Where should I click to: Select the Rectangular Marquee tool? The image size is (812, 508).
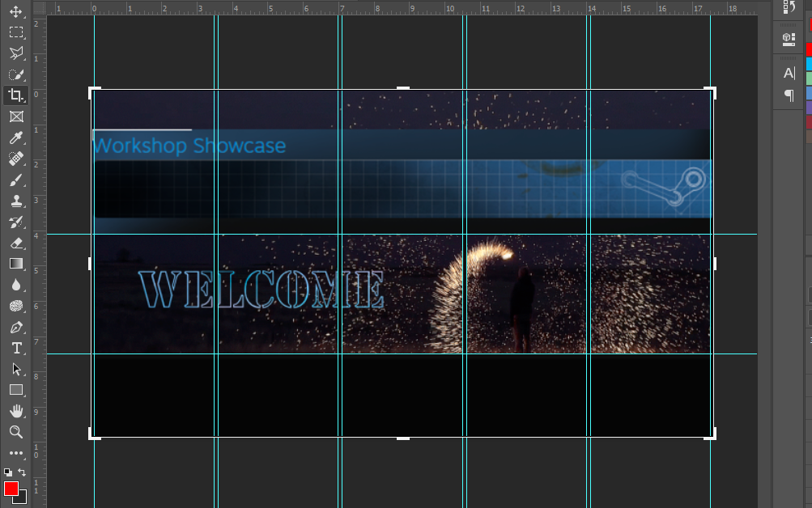(x=16, y=32)
